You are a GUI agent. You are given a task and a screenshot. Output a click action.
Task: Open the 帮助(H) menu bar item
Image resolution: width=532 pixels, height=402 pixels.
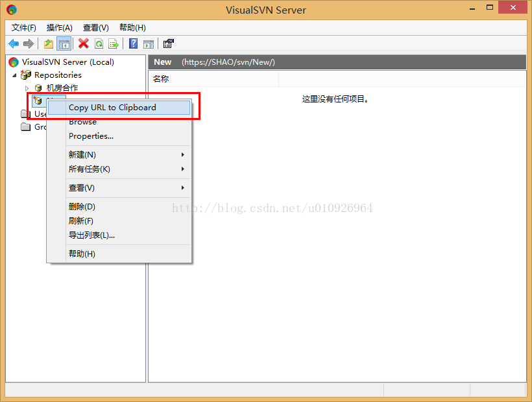[x=132, y=27]
